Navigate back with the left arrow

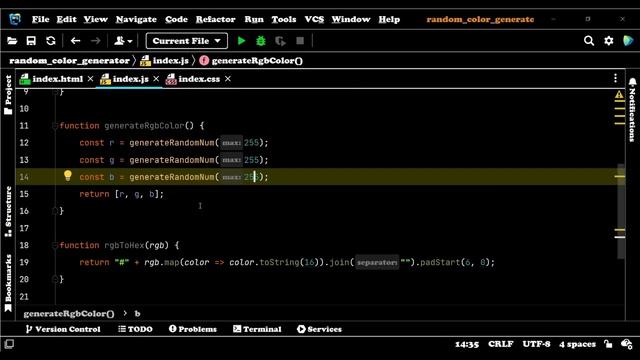(76, 41)
